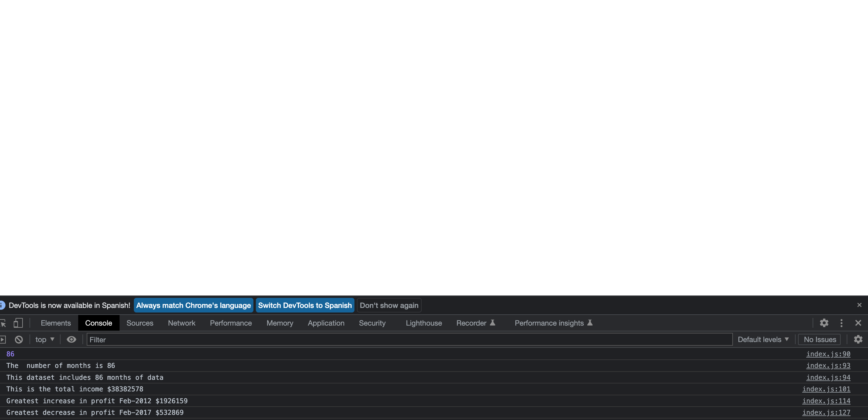Switch to the Lighthouse tab
The image size is (868, 420).
coord(424,323)
